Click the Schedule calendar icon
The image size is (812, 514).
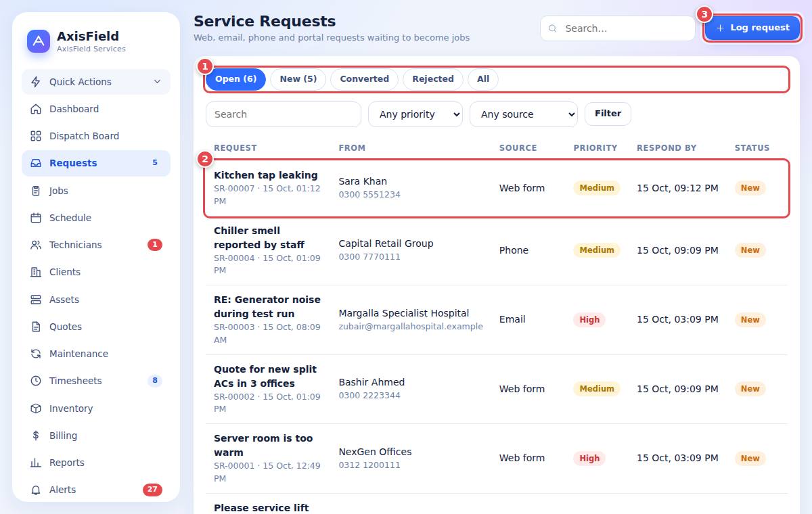point(36,218)
